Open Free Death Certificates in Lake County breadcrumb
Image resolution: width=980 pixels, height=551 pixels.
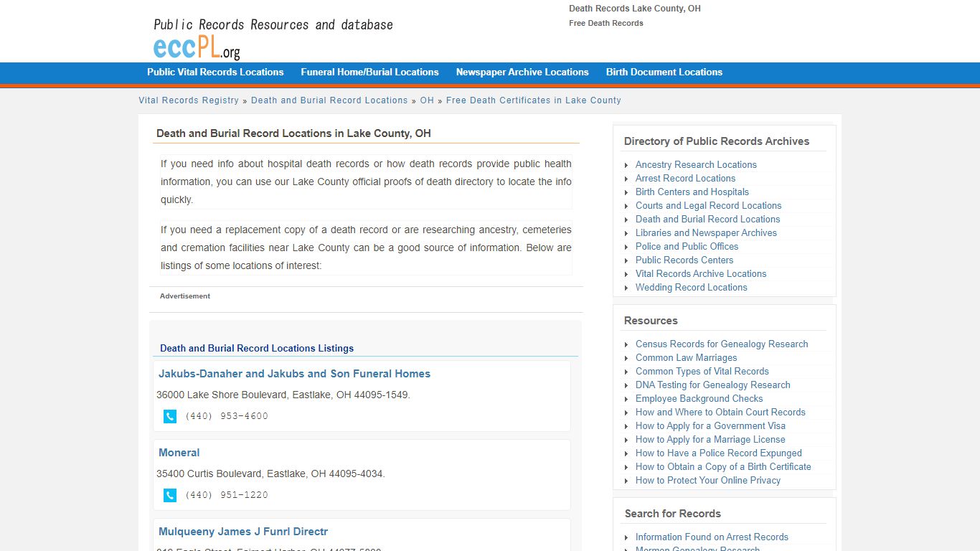point(534,100)
